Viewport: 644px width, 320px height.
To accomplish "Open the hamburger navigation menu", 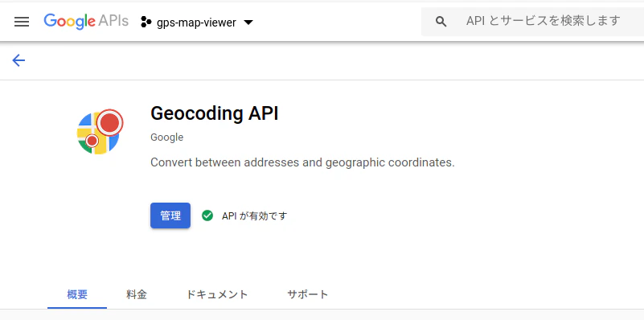I will [22, 22].
